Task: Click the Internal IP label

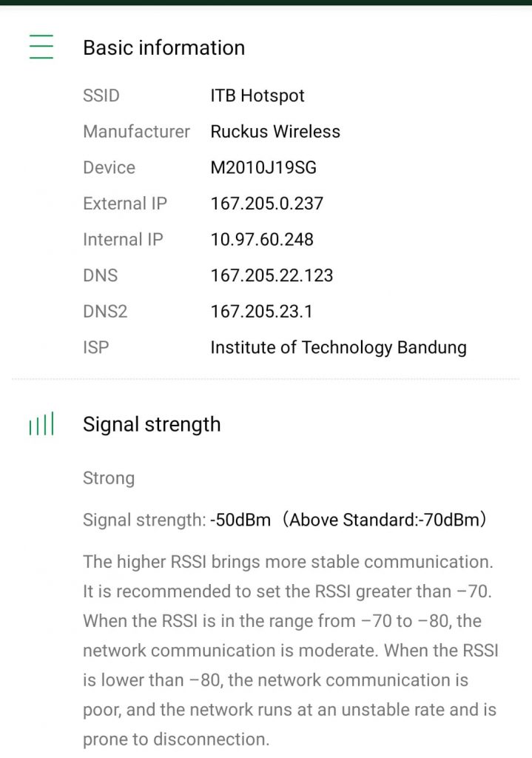Action: (123, 239)
